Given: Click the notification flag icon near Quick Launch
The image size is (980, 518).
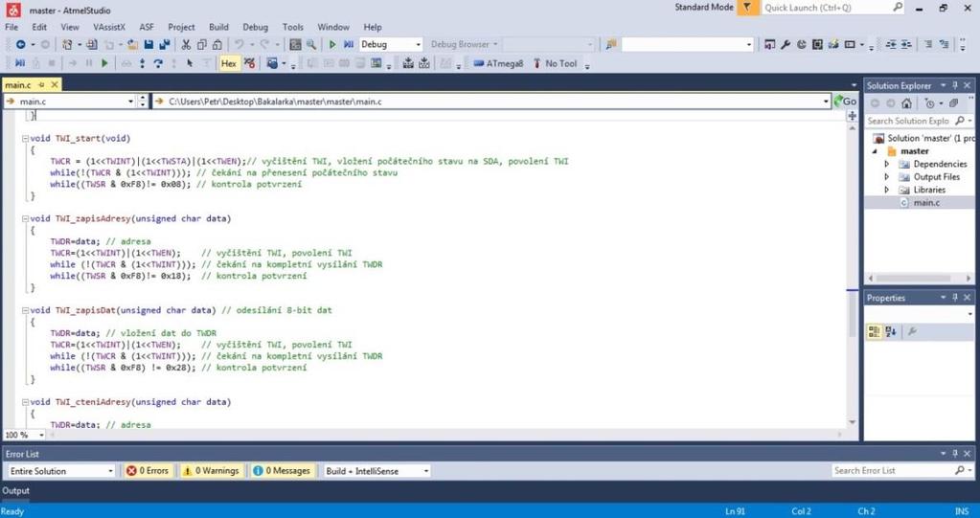Looking at the screenshot, I should pyautogui.click(x=747, y=8).
